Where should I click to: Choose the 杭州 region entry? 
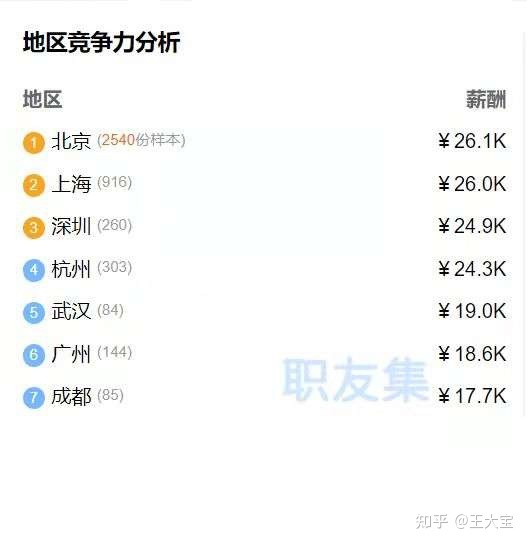click(x=264, y=269)
